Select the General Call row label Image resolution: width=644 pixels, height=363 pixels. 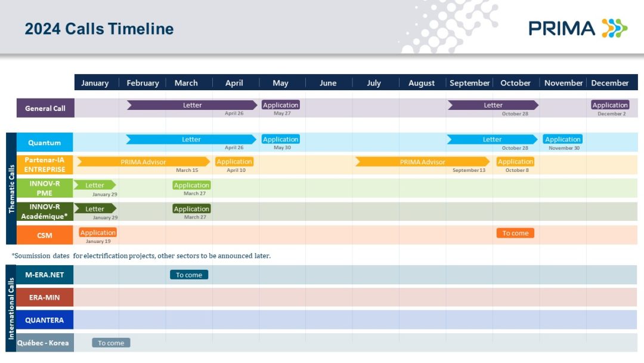coord(45,108)
